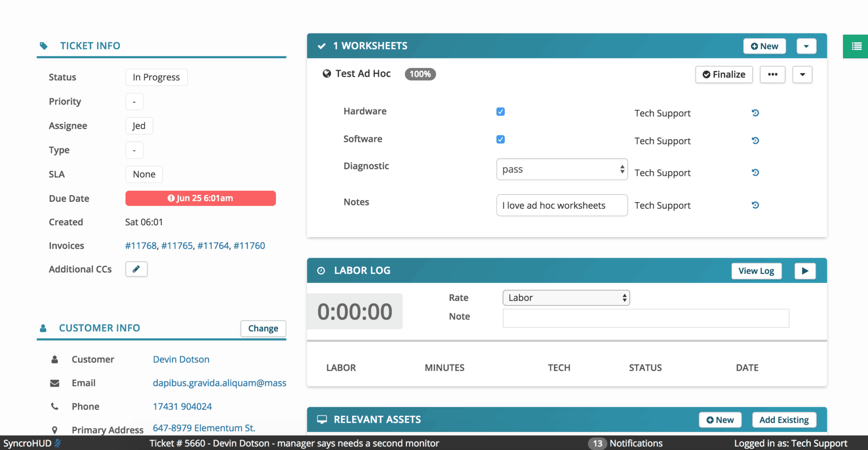The height and width of the screenshot is (450, 868).
Task: Uncheck the Hardware checkbox
Action: tap(500, 111)
